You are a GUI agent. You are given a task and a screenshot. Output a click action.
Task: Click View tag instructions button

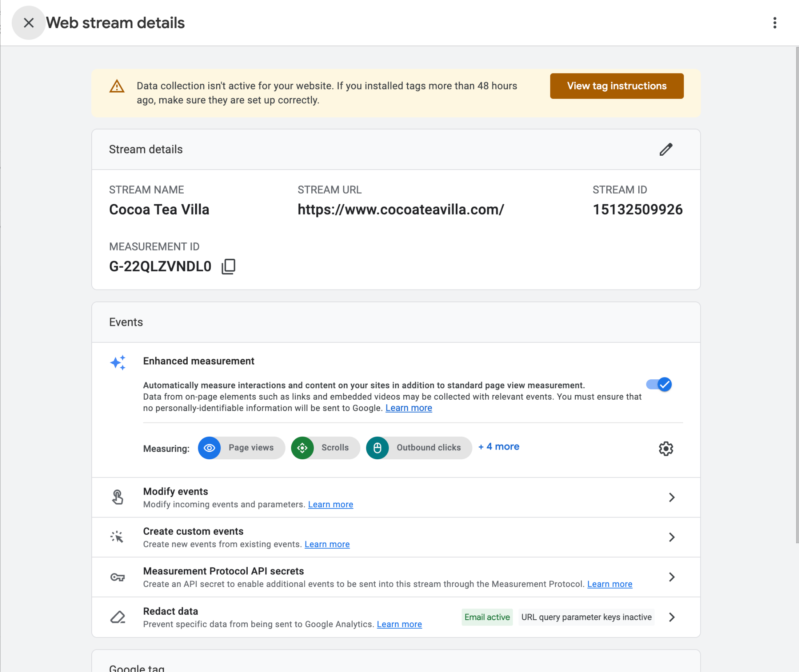pyautogui.click(x=617, y=86)
